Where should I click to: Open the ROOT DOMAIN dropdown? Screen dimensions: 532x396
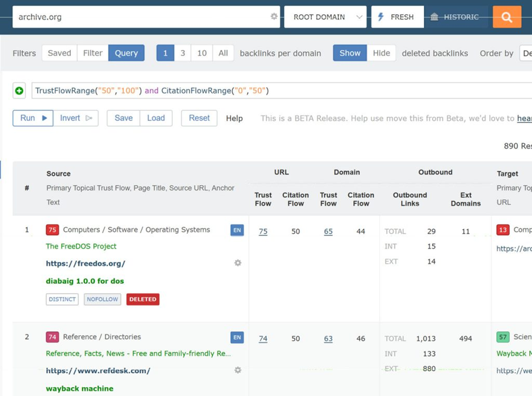pyautogui.click(x=325, y=17)
